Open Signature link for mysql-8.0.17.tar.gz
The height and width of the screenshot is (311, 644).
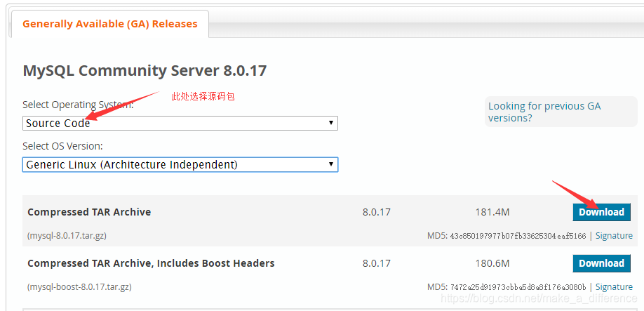614,236
